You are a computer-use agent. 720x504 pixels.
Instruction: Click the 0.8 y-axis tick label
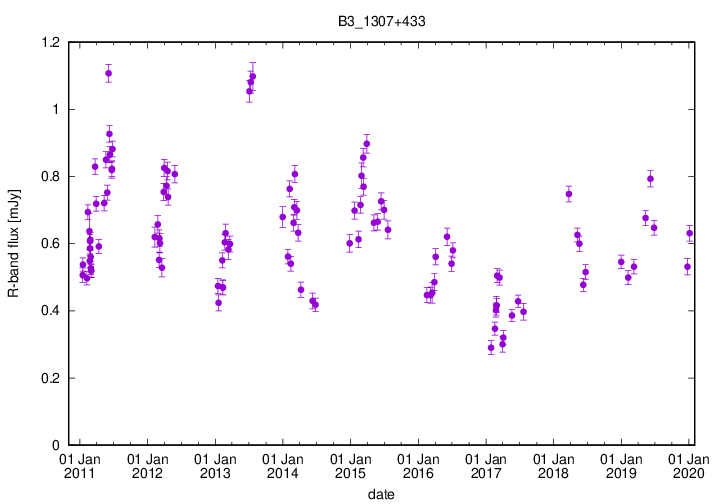coord(48,177)
